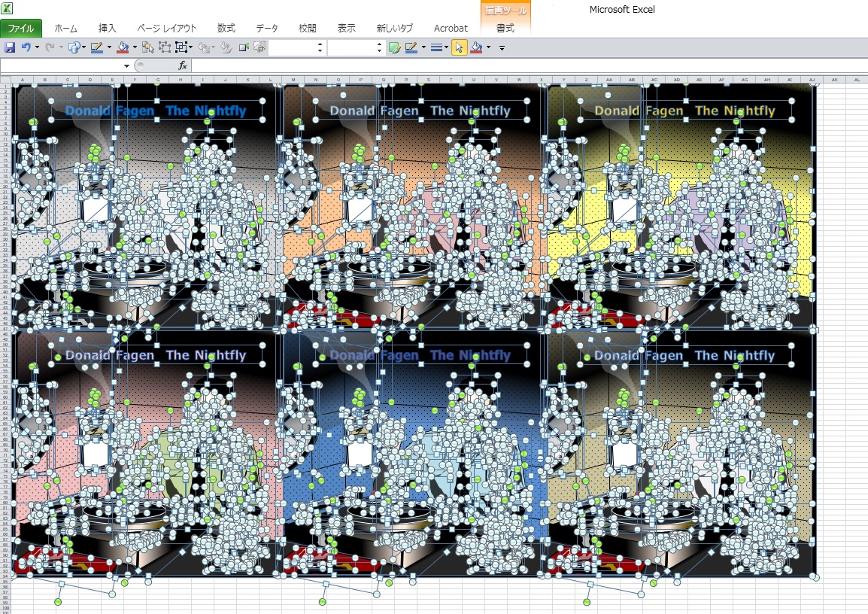
Task: Click the group icon with dropdown arrow
Action: [x=181, y=47]
